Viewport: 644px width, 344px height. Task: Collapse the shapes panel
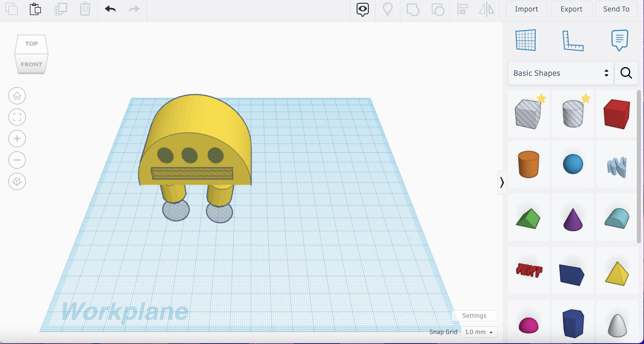502,183
